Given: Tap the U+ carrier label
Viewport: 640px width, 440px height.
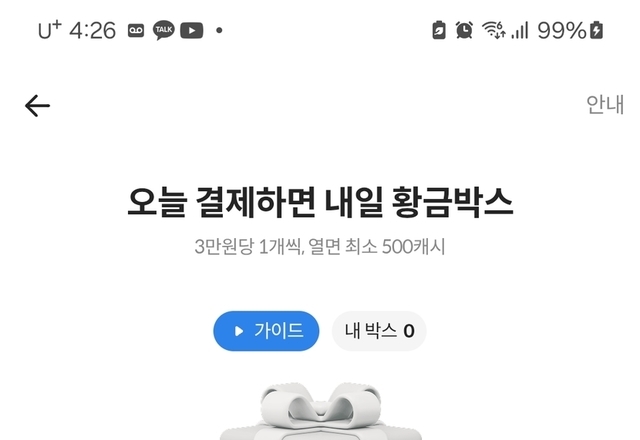Looking at the screenshot, I should pyautogui.click(x=49, y=30).
